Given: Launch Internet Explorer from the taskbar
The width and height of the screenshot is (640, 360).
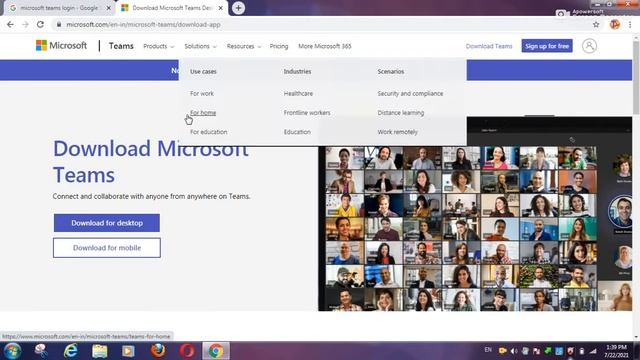Looking at the screenshot, I should point(70,351).
